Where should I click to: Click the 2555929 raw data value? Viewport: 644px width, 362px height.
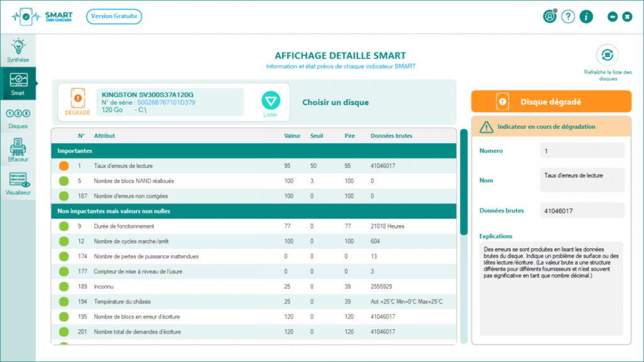tap(381, 287)
